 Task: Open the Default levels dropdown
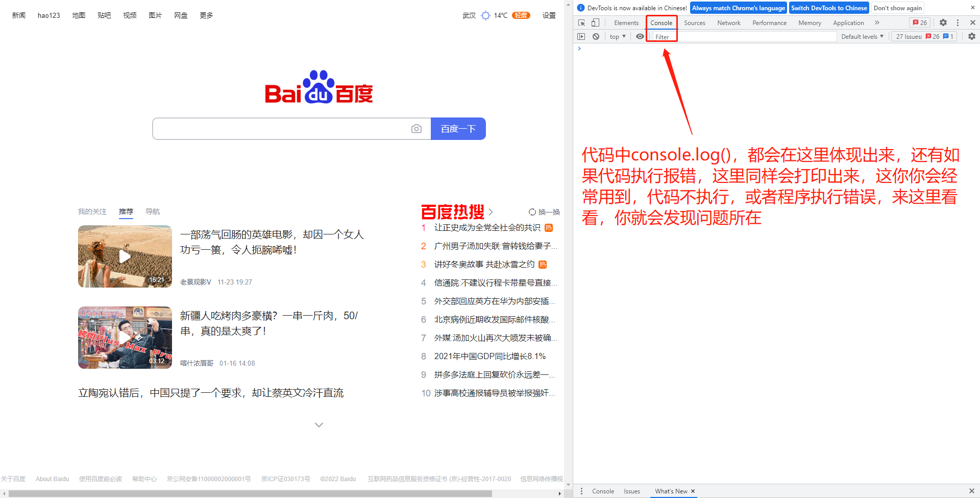[x=862, y=36]
